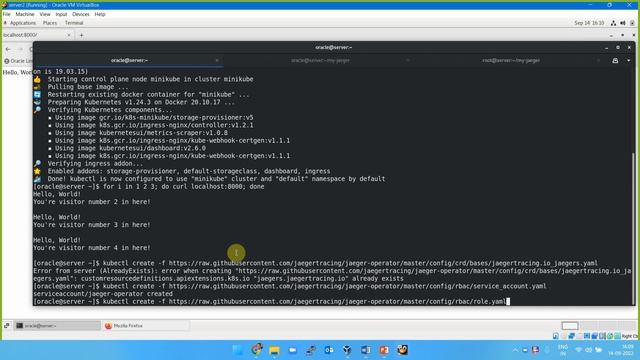This screenshot has width=640, height=360.
Task: Open the VirtualBox View menu
Action: pos(45,14)
